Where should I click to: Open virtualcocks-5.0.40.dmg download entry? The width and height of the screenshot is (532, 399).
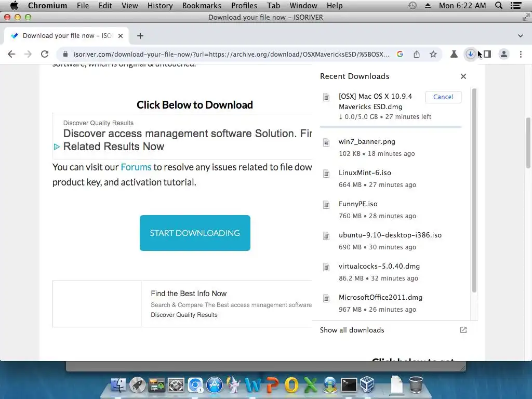(391, 272)
